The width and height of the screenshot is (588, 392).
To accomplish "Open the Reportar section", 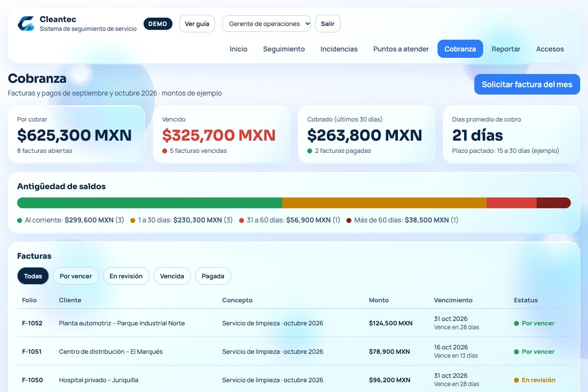I will 506,49.
